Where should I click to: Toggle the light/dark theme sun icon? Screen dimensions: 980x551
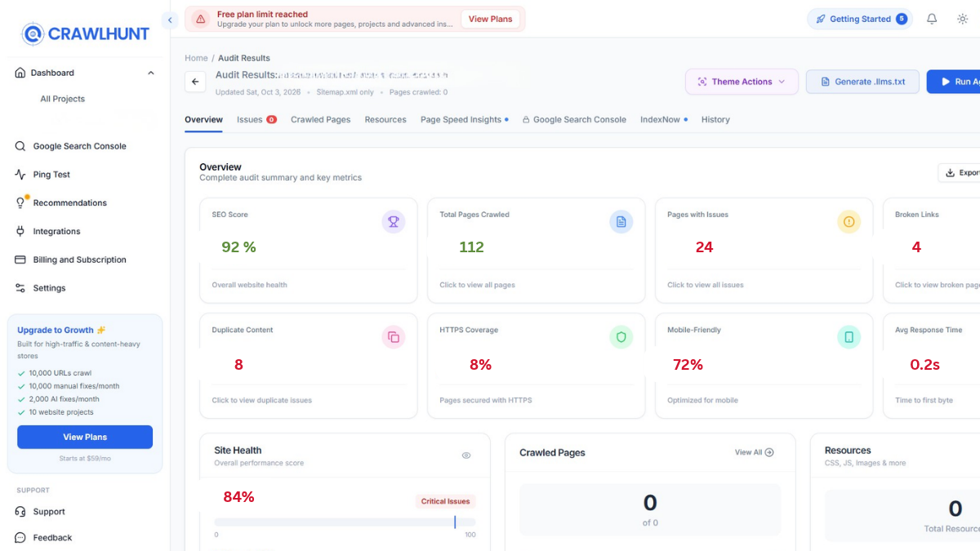[x=963, y=19]
